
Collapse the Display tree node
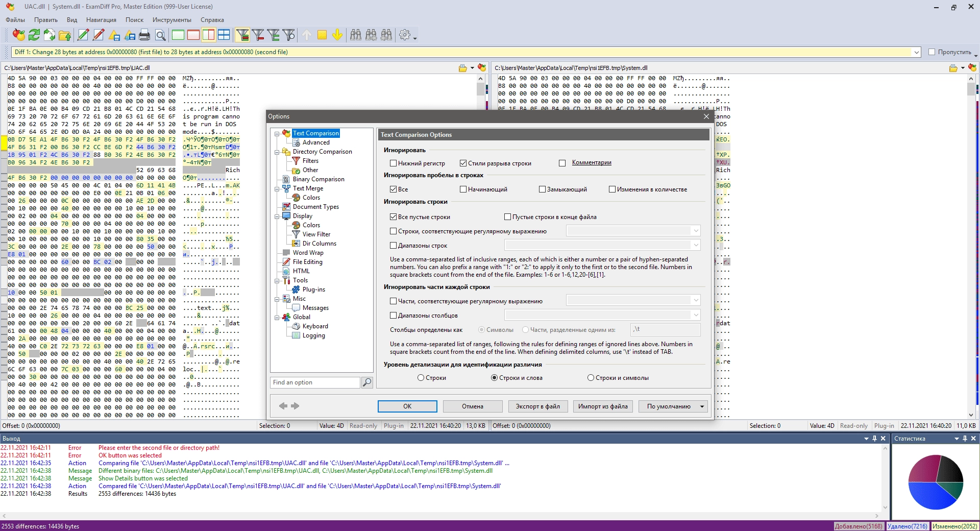(277, 216)
